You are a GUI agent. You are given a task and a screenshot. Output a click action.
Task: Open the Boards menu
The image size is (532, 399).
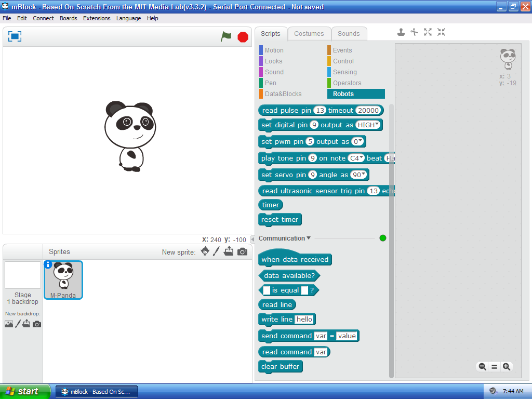tap(68, 18)
